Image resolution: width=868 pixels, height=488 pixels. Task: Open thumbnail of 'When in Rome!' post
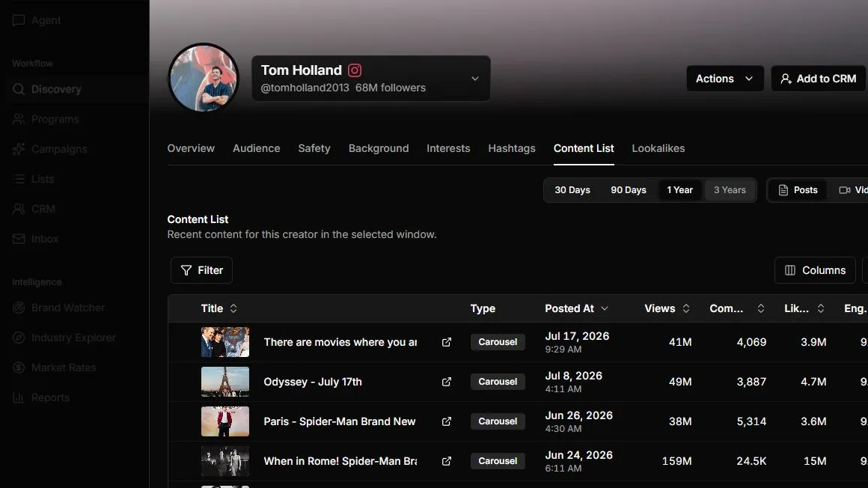click(224, 461)
